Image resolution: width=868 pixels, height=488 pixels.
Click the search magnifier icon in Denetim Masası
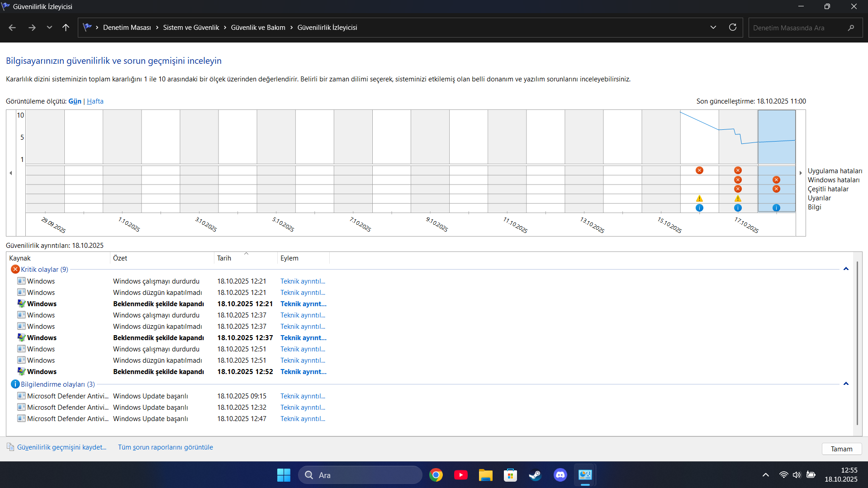[851, 28]
